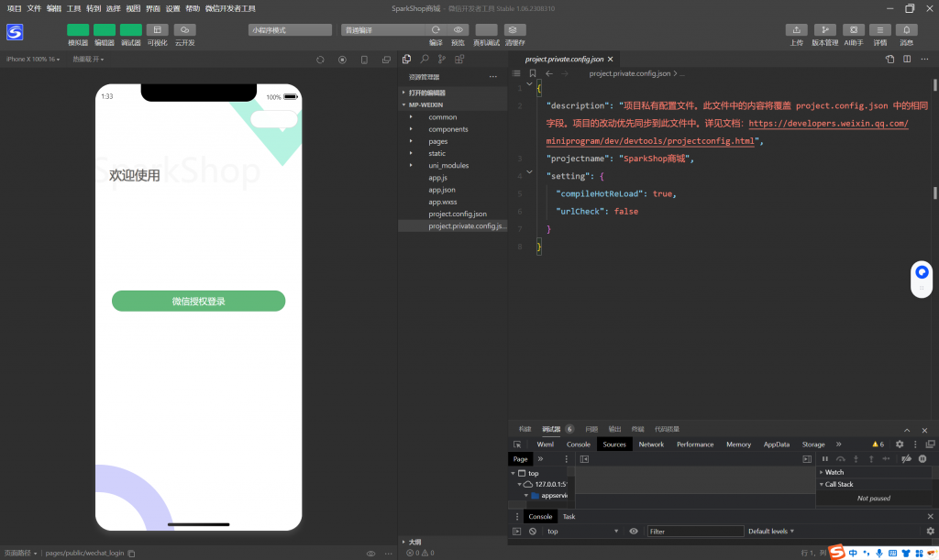
Task: Click the Preview (预览) eye icon
Action: [458, 30]
